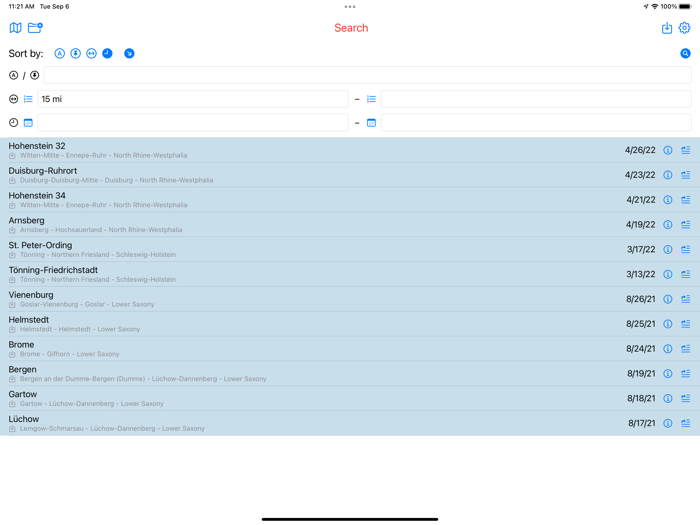Image resolution: width=700 pixels, height=525 pixels.
Task: Sort by location pin icon
Action: click(75, 54)
